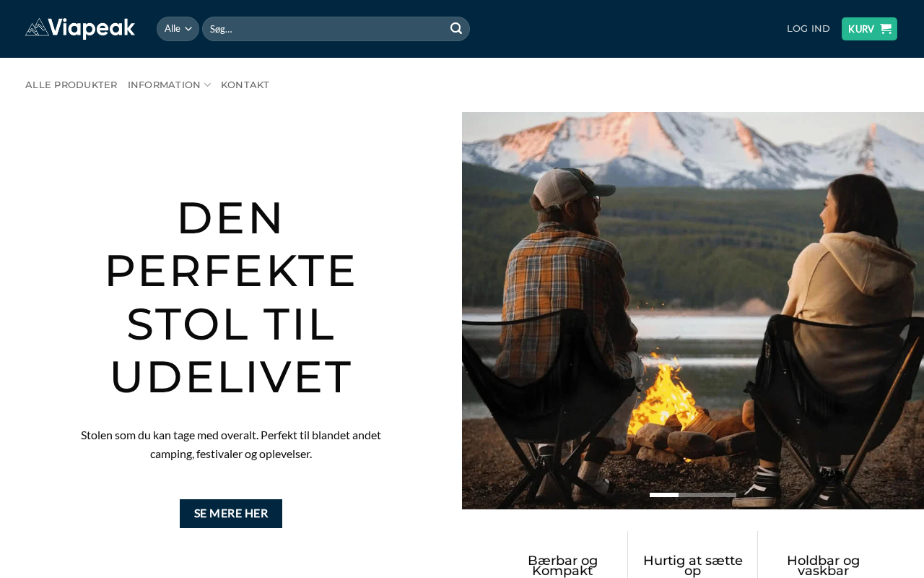The image size is (924, 578).
Task: Click the Bærbar og Kompakt heading
Action: (563, 566)
